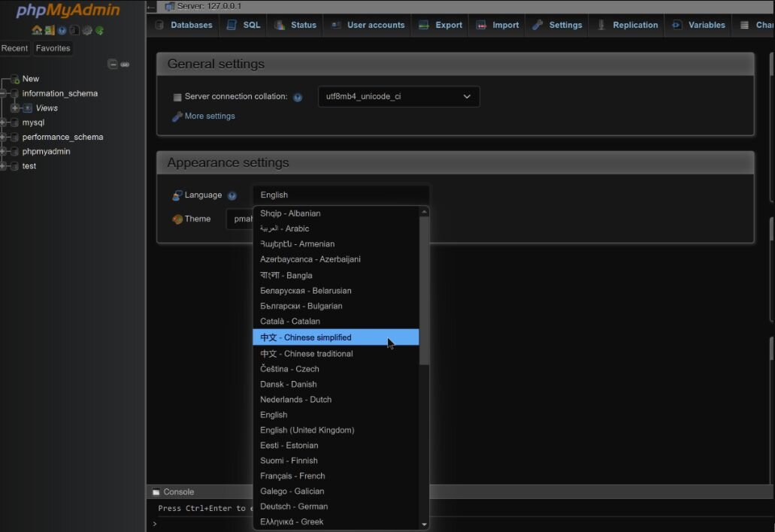Click the collapse-all icon in navigation tree
This screenshot has width=775, height=532.
coord(113,65)
